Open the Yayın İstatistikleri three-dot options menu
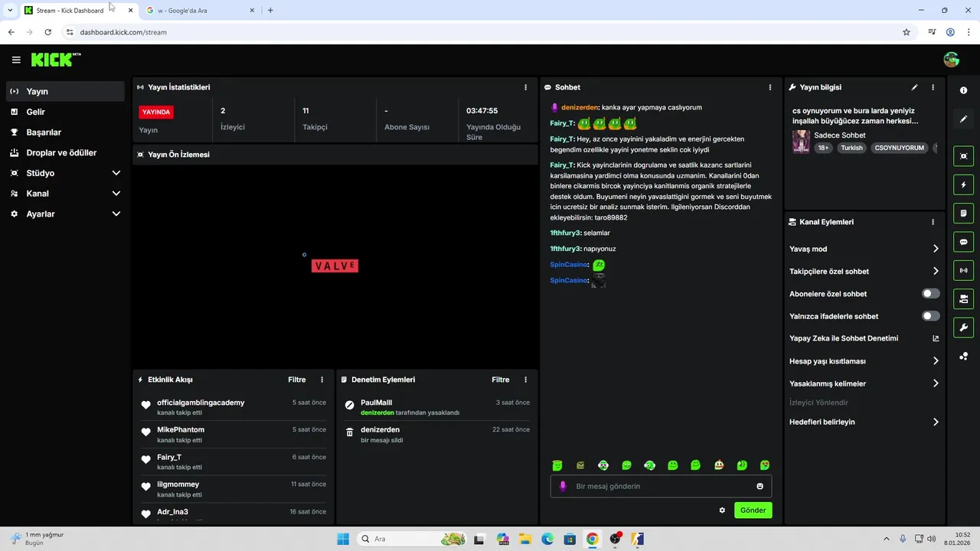Viewport: 980px width, 551px height. [525, 87]
